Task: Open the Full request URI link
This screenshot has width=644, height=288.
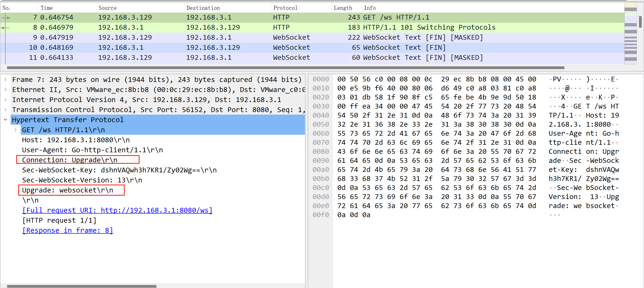Action: tap(117, 210)
